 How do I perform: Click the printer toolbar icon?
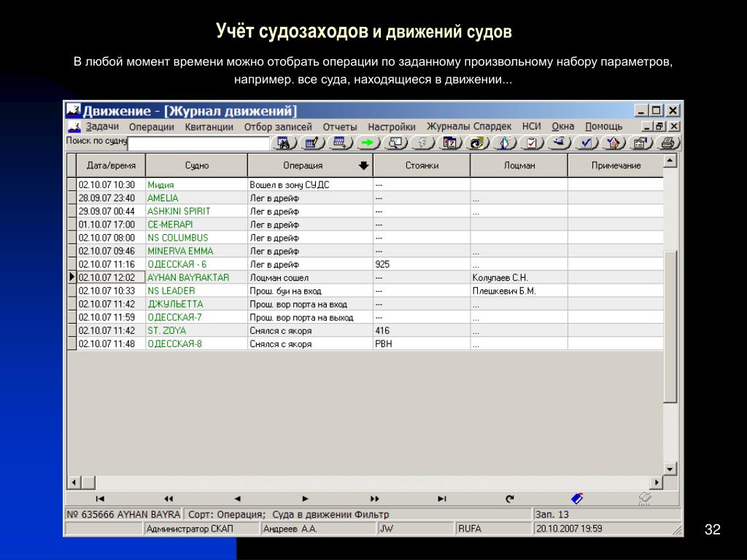click(668, 142)
